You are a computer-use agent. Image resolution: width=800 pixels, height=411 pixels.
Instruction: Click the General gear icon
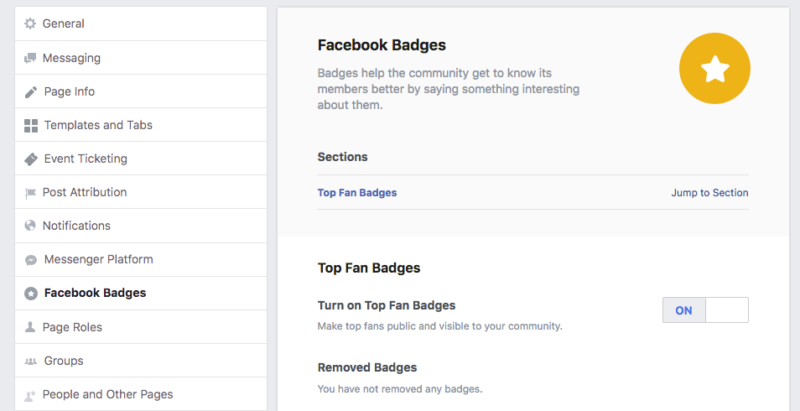click(31, 23)
